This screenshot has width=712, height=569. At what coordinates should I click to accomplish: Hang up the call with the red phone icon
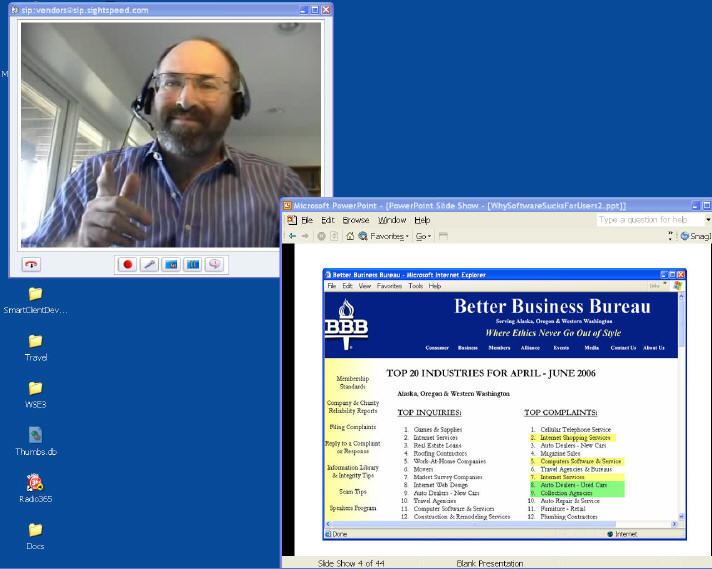[x=31, y=264]
